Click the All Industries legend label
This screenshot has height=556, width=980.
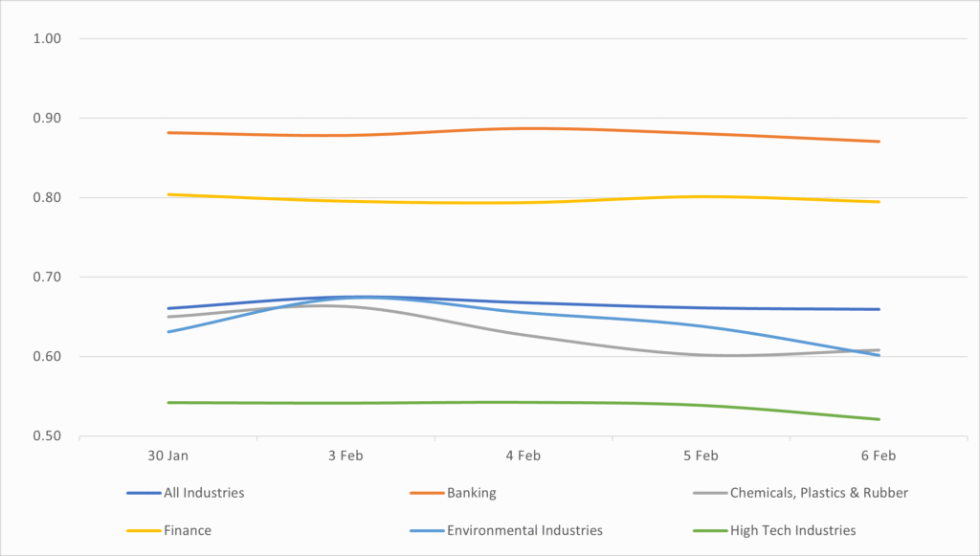tap(204, 493)
